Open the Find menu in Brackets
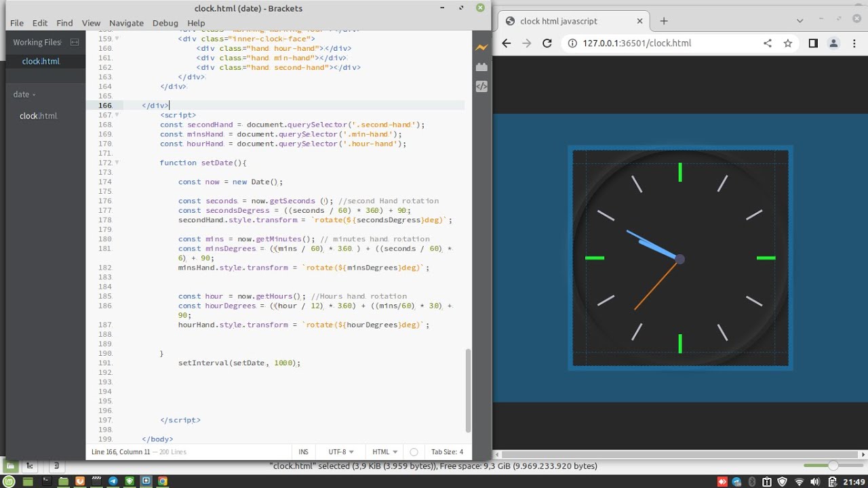 (64, 23)
